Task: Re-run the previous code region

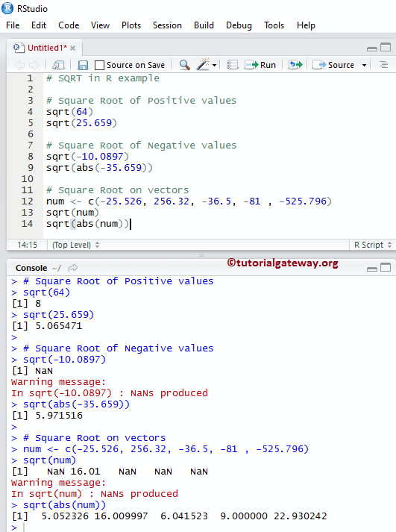Action: [295, 64]
